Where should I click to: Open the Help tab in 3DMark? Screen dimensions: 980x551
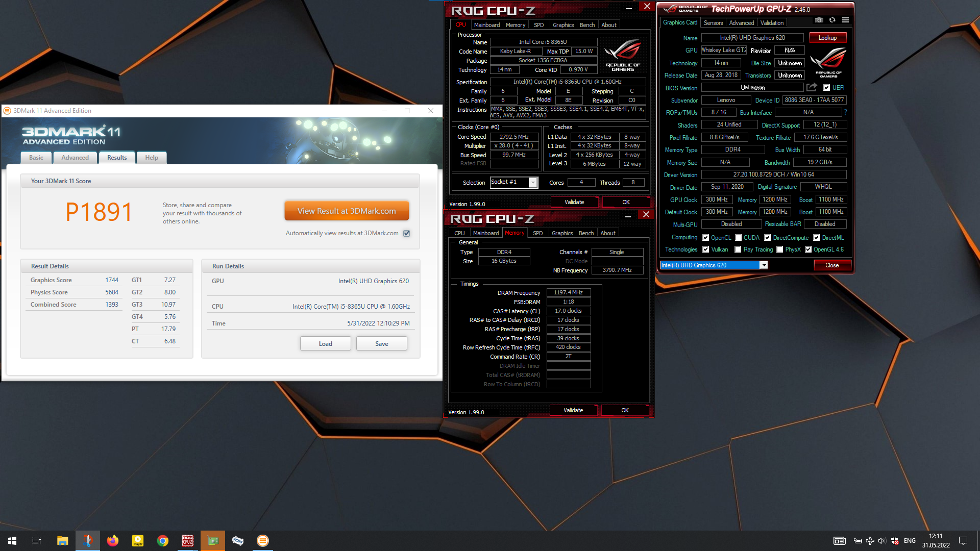point(152,158)
